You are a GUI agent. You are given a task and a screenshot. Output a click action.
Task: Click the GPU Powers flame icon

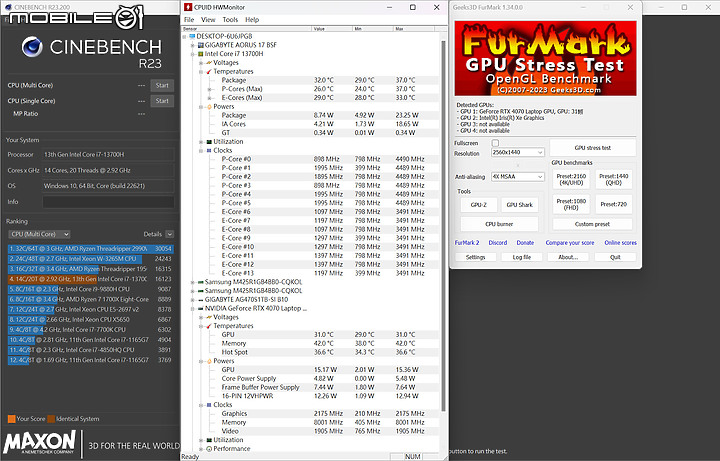209,361
